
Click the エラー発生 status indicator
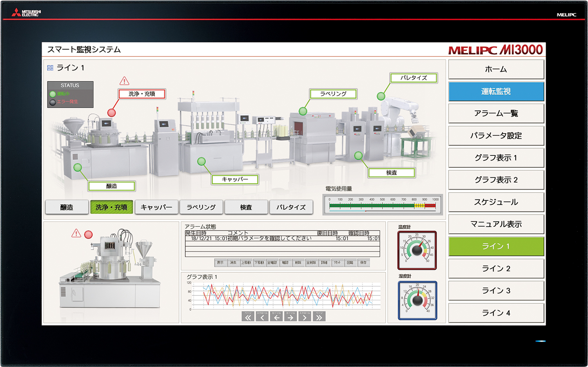pyautogui.click(x=53, y=102)
